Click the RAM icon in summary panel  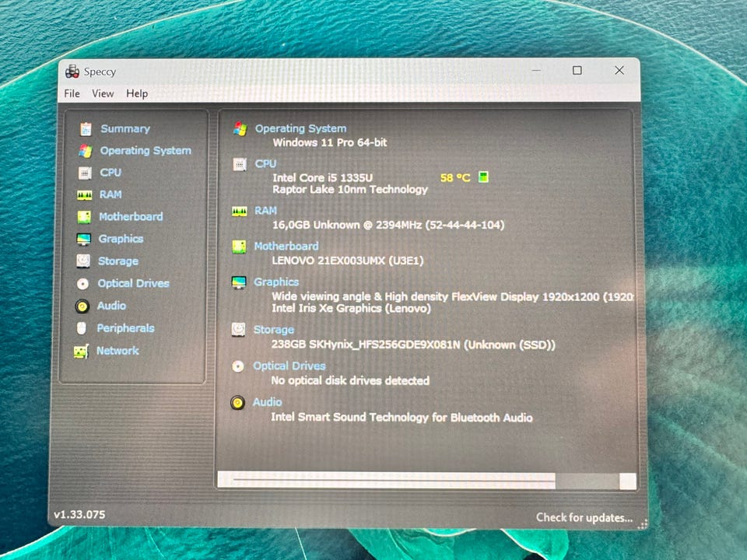(x=239, y=212)
